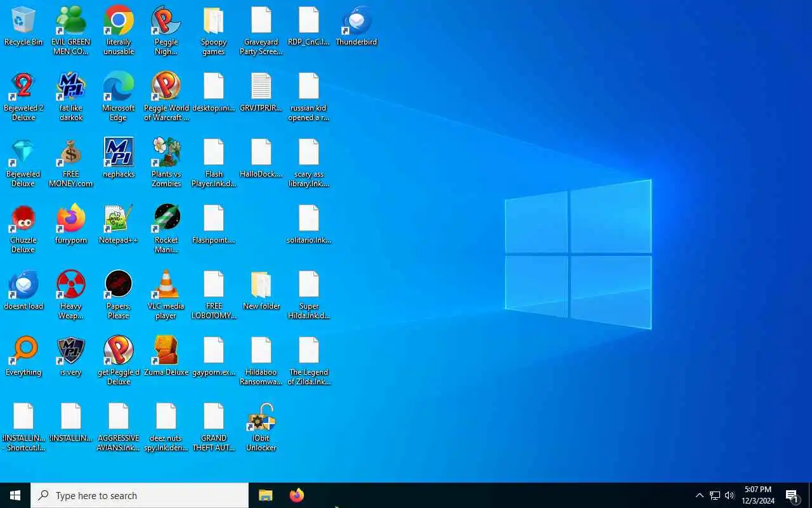The height and width of the screenshot is (508, 812).
Task: Select the 'doesnt load' Thunderbird shortcut
Action: pyautogui.click(x=23, y=291)
